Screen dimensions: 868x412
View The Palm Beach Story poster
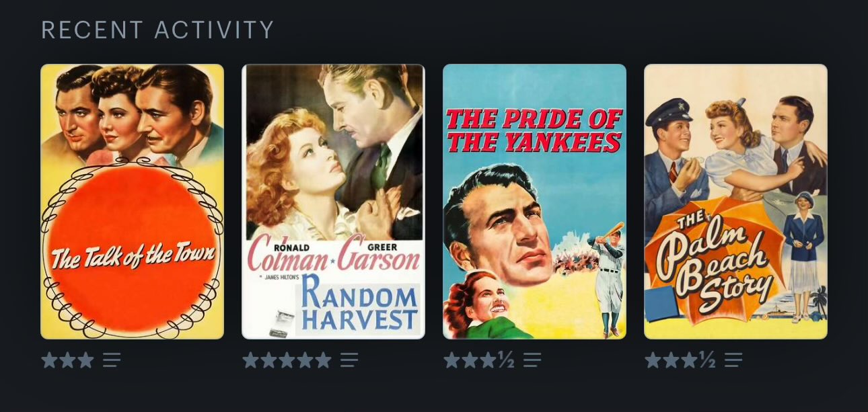[735, 202]
